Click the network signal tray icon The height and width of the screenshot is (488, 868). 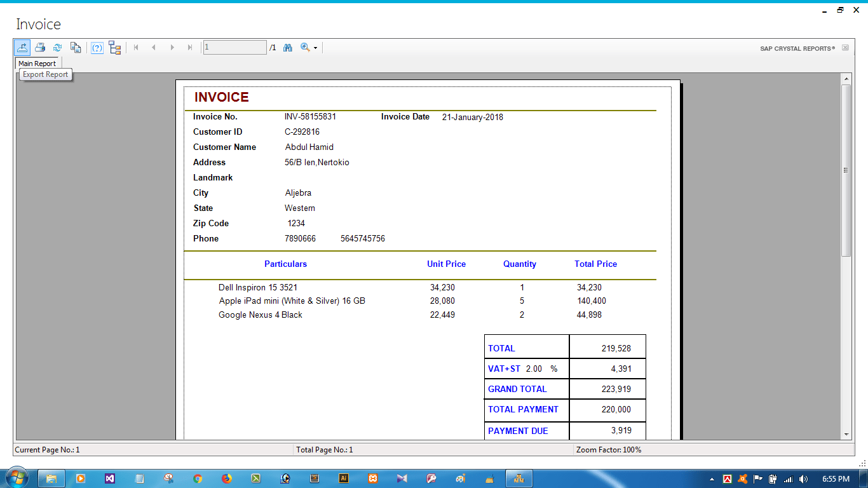(x=788, y=479)
